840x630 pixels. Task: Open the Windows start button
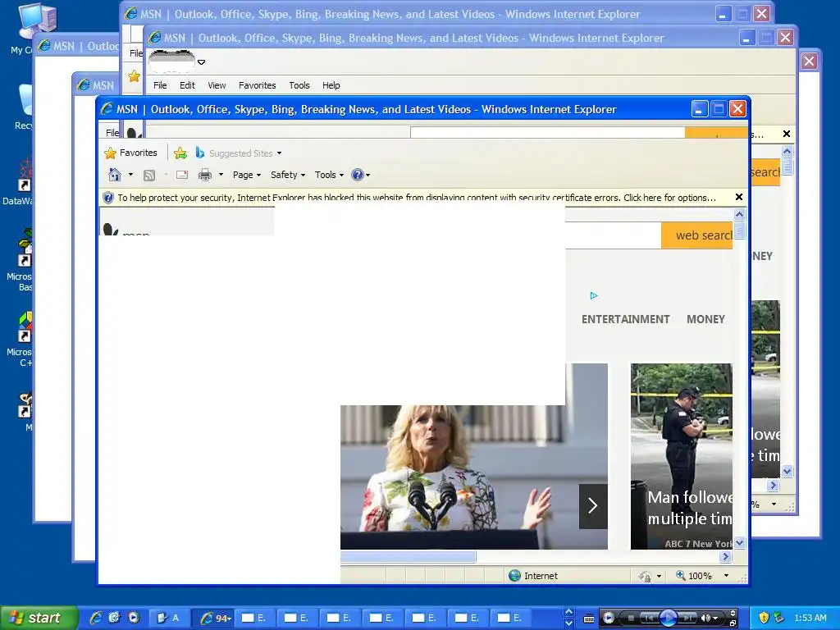[39, 618]
